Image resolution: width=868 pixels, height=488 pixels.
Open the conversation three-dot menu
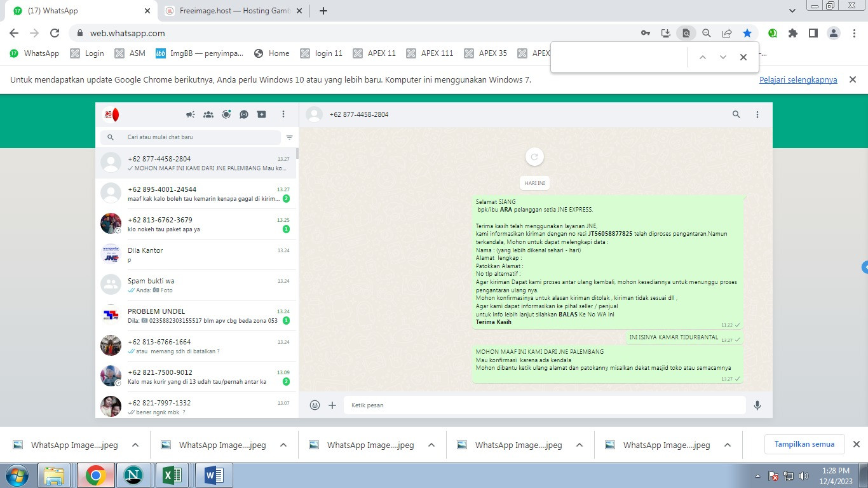757,114
